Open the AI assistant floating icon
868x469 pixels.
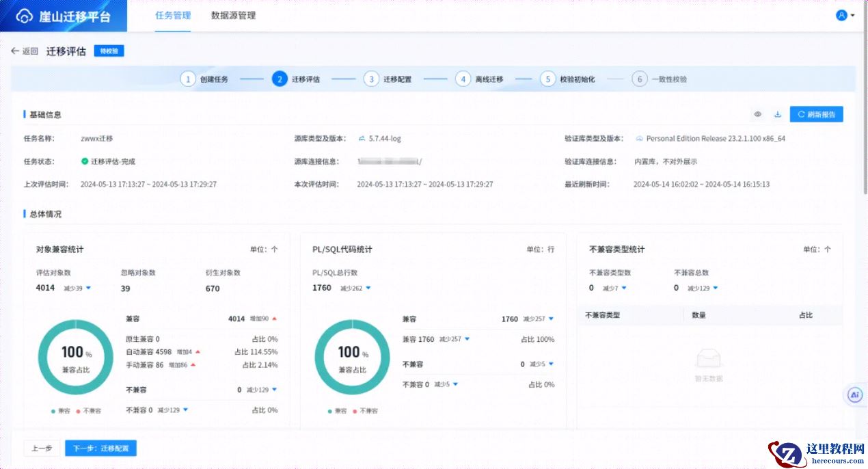tap(854, 394)
